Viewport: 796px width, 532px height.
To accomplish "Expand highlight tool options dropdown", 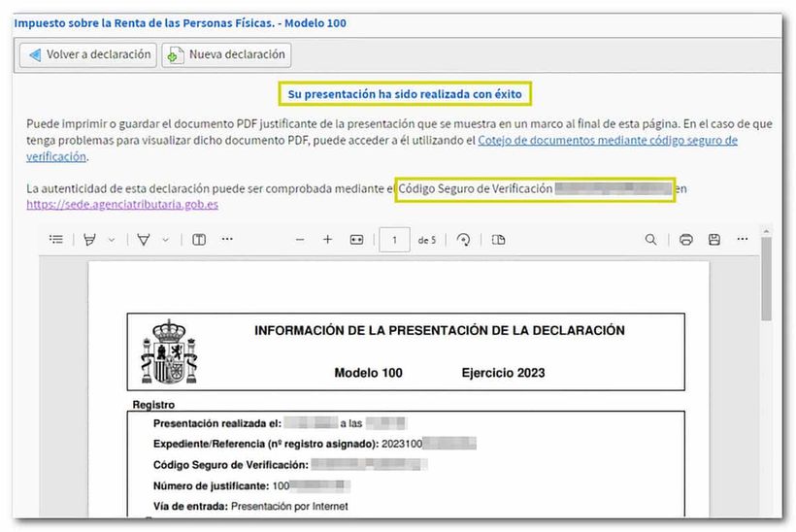I will (x=112, y=240).
